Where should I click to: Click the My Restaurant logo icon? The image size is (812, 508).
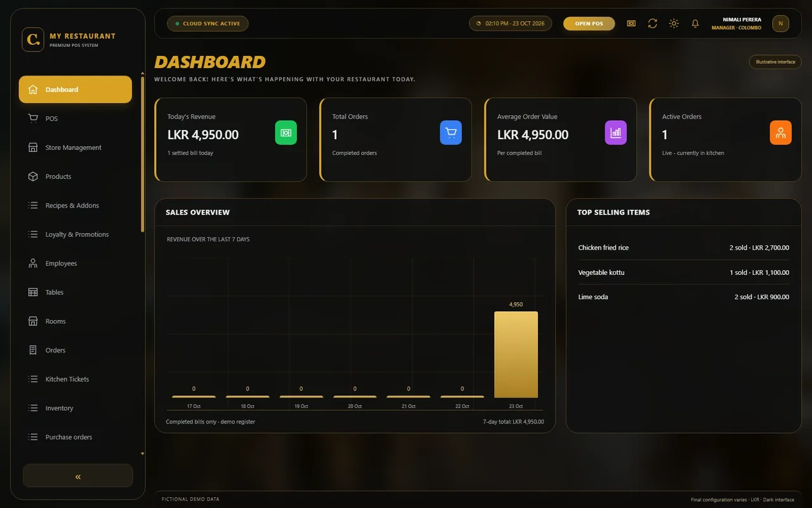point(33,39)
